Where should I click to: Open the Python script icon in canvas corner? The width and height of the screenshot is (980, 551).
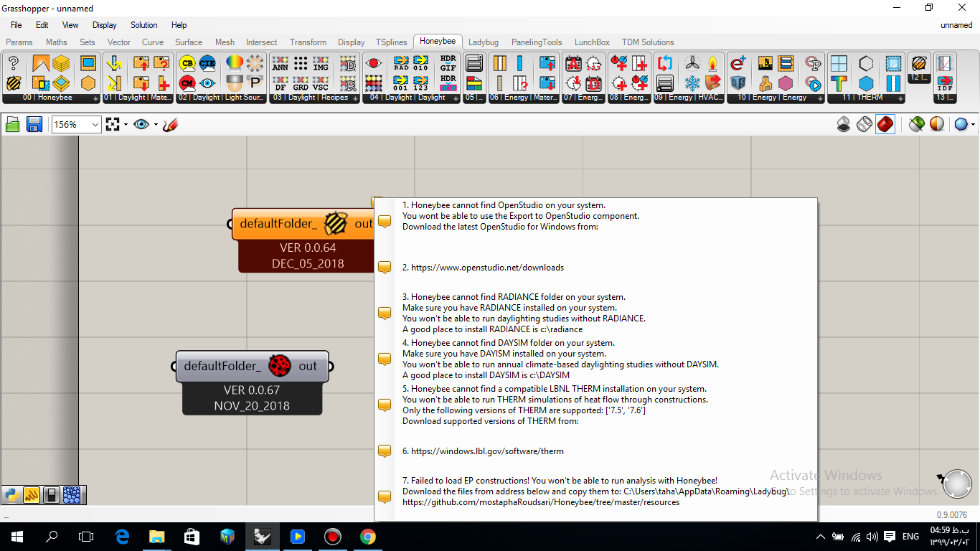[11, 494]
